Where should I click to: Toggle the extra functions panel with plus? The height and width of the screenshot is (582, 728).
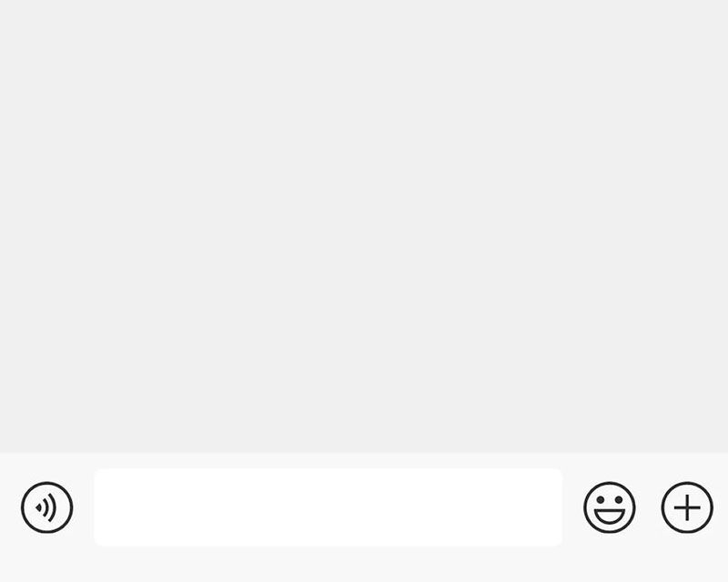tap(687, 507)
